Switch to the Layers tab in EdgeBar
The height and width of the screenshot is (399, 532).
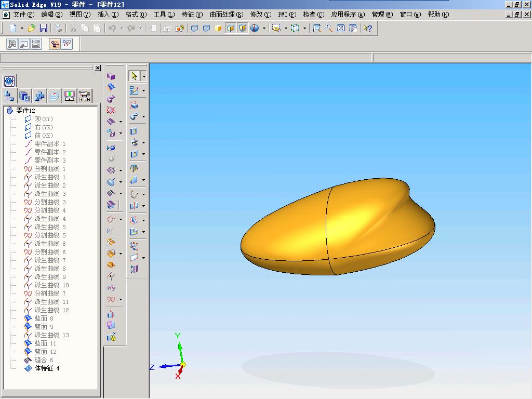click(55, 96)
